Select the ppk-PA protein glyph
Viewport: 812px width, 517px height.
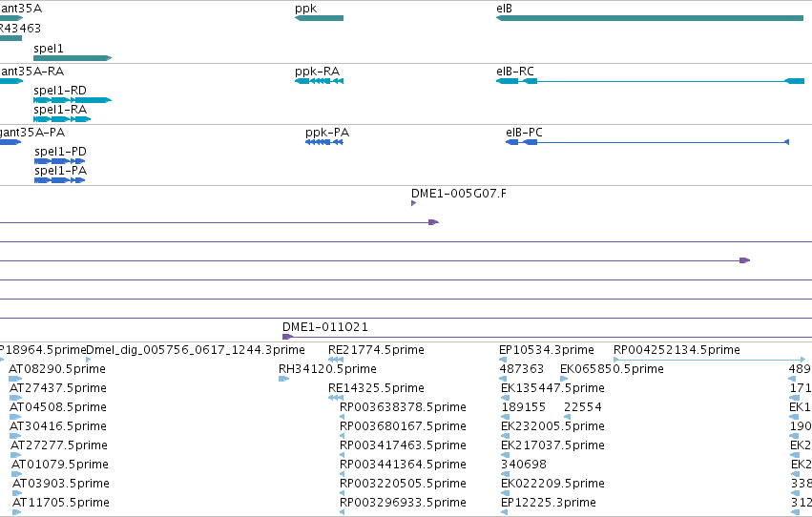[x=324, y=142]
